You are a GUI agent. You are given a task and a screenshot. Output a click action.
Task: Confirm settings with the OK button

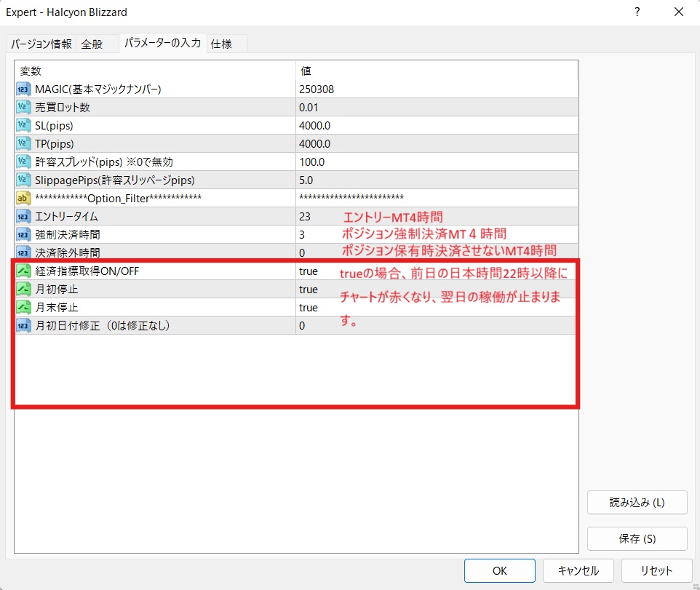499,571
